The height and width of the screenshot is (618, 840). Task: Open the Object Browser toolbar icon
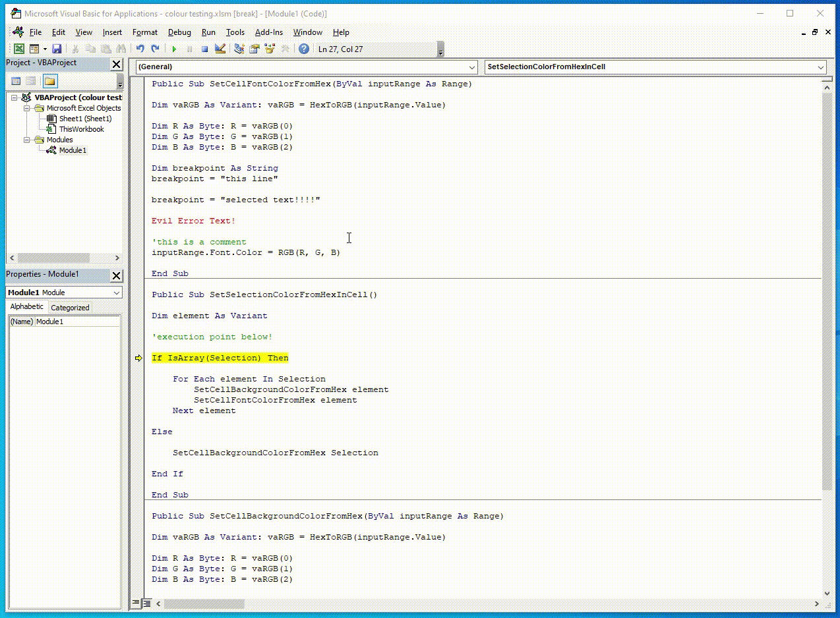[x=270, y=49]
